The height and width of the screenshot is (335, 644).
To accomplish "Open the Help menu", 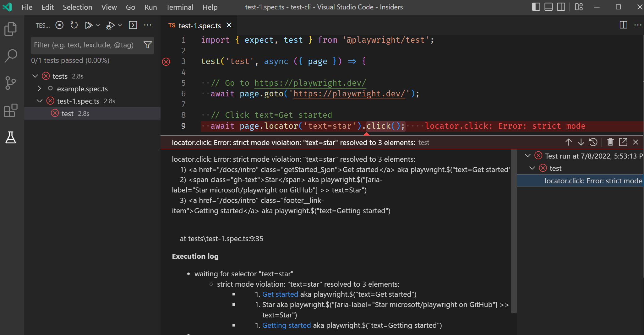I will pyautogui.click(x=210, y=7).
